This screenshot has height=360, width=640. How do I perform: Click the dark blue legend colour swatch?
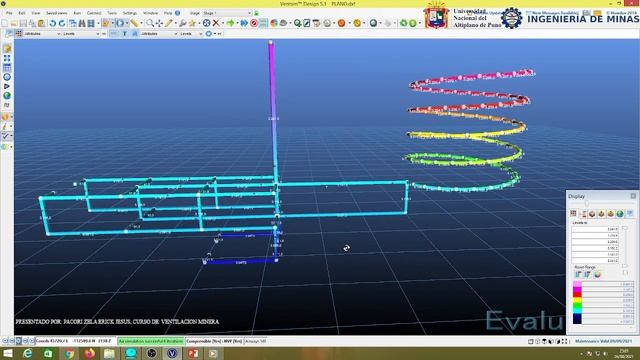(577, 319)
